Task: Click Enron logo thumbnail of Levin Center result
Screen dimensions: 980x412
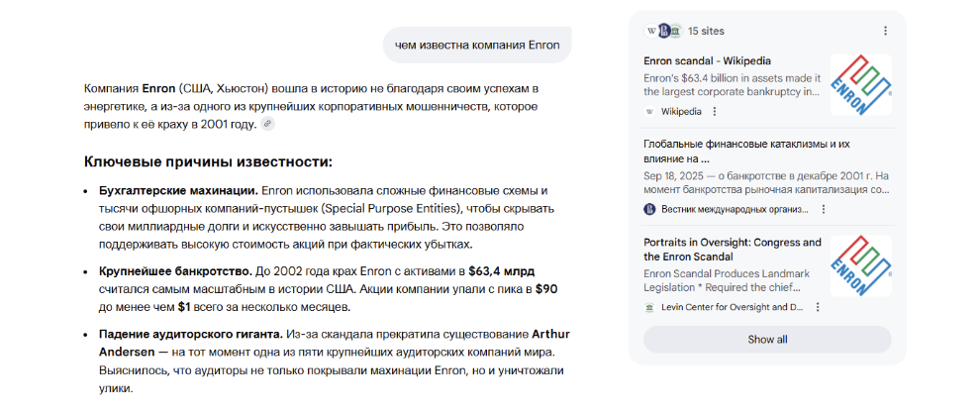Action: tap(860, 265)
